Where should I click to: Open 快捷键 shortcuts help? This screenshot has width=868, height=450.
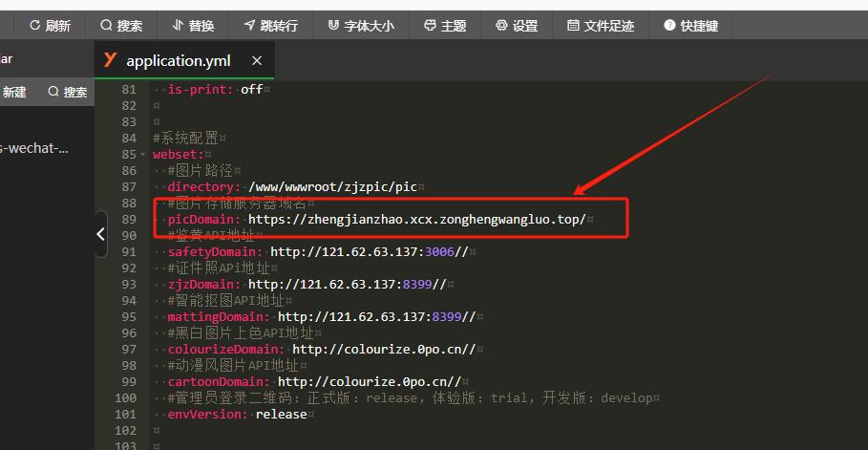tap(690, 25)
